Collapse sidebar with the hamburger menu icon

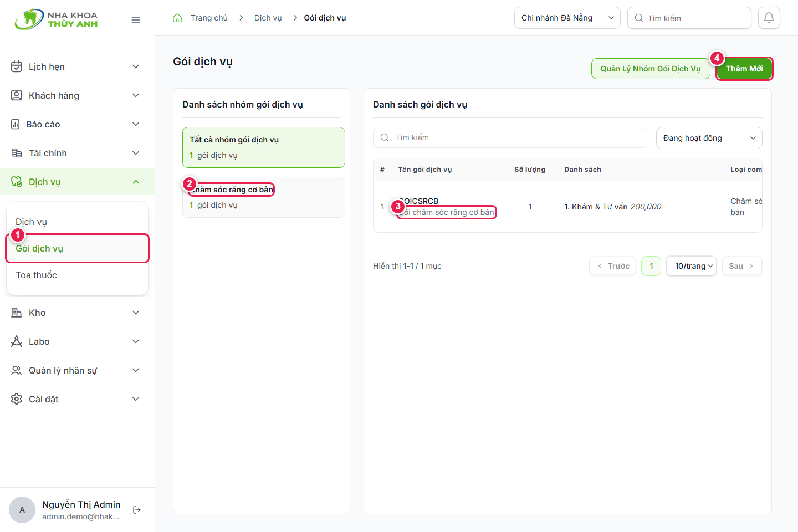click(x=136, y=20)
